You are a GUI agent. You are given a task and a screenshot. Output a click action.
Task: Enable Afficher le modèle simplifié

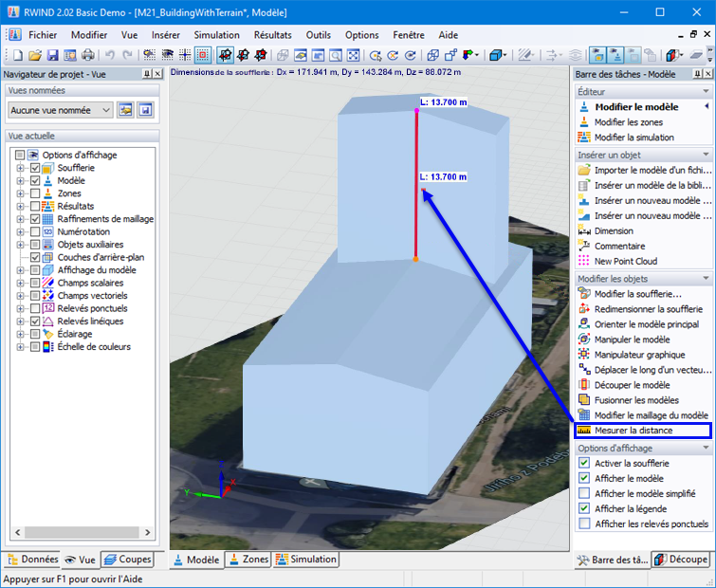point(584,493)
